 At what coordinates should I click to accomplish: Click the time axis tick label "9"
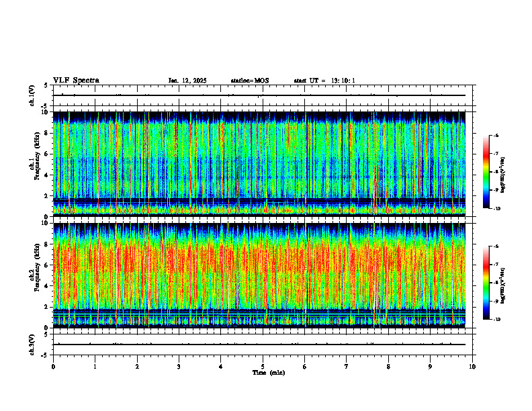tap(430, 367)
